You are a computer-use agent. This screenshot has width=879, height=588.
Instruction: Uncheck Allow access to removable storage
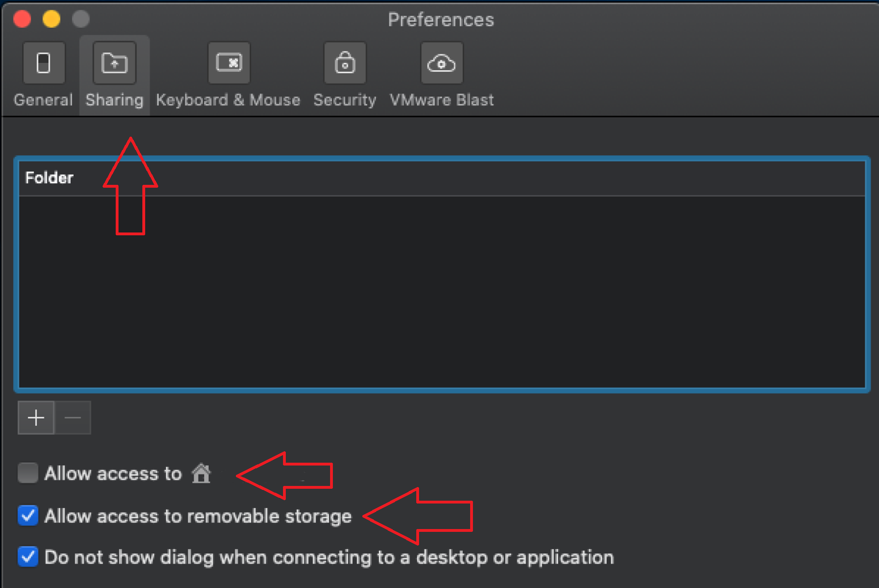28,515
